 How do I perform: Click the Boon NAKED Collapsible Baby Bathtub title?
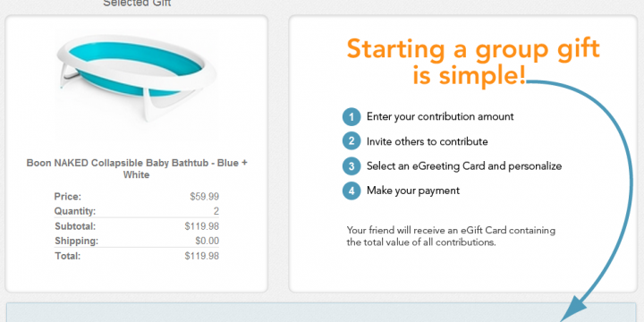pyautogui.click(x=136, y=169)
